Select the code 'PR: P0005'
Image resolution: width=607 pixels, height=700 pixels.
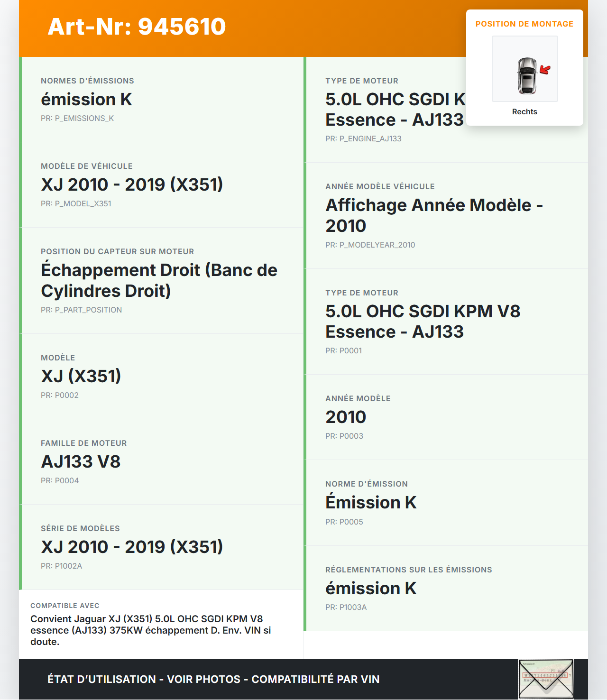[344, 522]
